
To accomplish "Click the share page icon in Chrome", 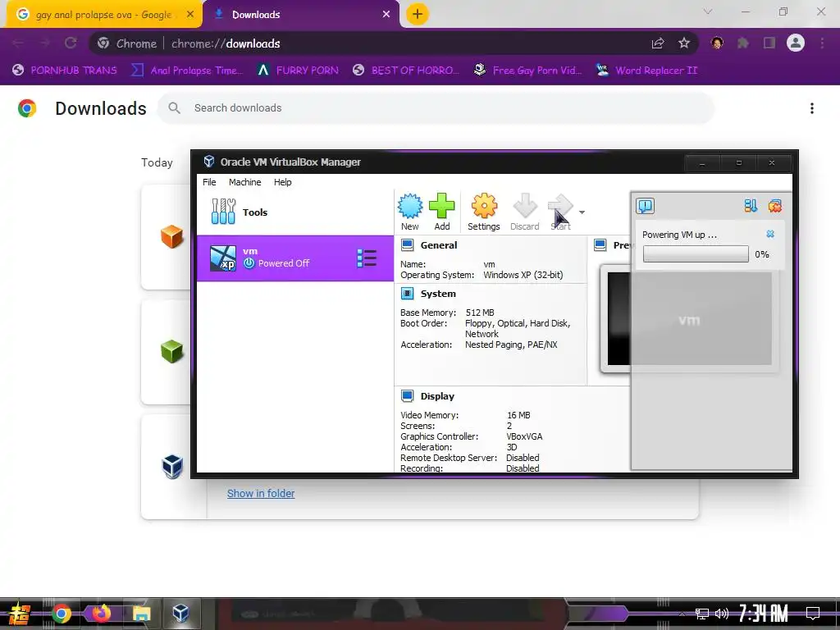I will point(658,43).
